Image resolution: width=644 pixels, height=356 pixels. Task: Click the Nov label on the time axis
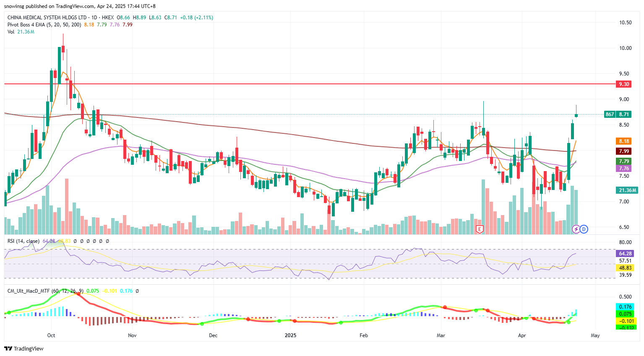pos(132,335)
